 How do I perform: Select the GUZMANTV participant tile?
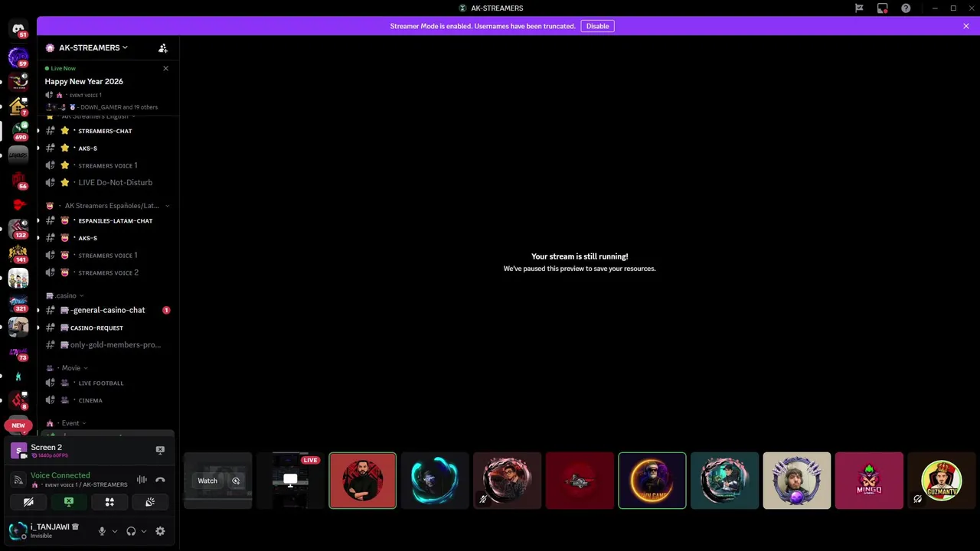click(941, 481)
